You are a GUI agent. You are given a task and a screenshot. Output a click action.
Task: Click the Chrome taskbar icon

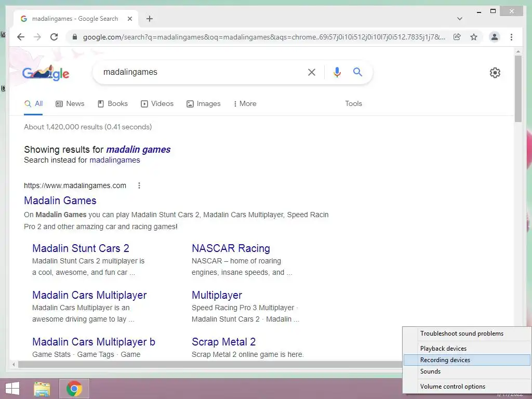pos(74,389)
